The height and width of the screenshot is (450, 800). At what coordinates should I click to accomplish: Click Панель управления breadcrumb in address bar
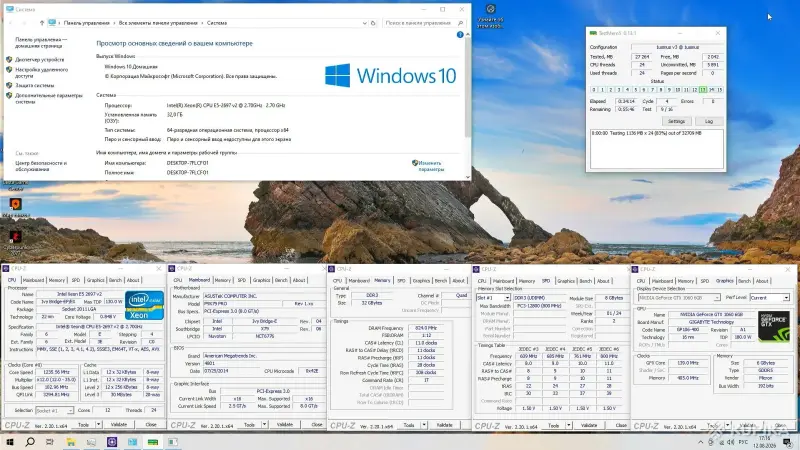click(x=87, y=23)
